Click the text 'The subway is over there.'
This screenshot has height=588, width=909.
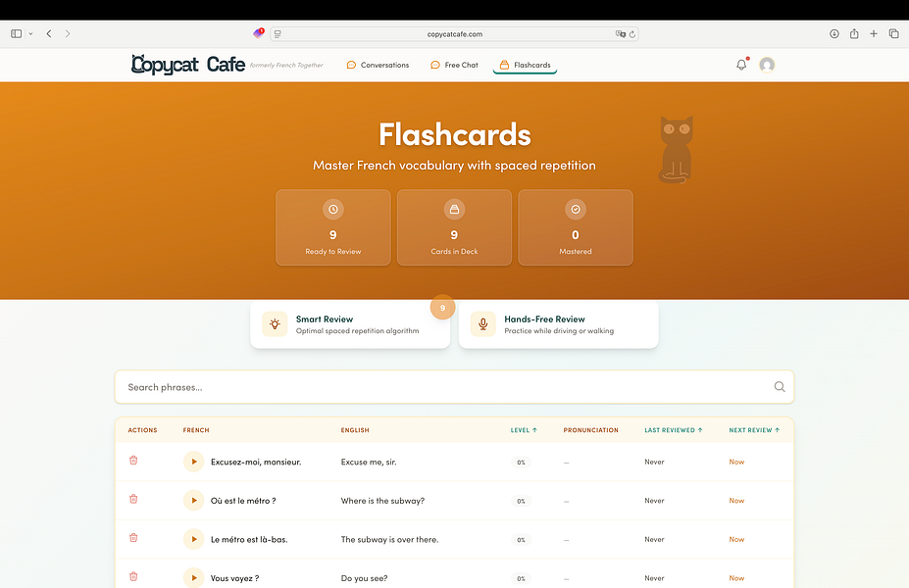pos(389,540)
